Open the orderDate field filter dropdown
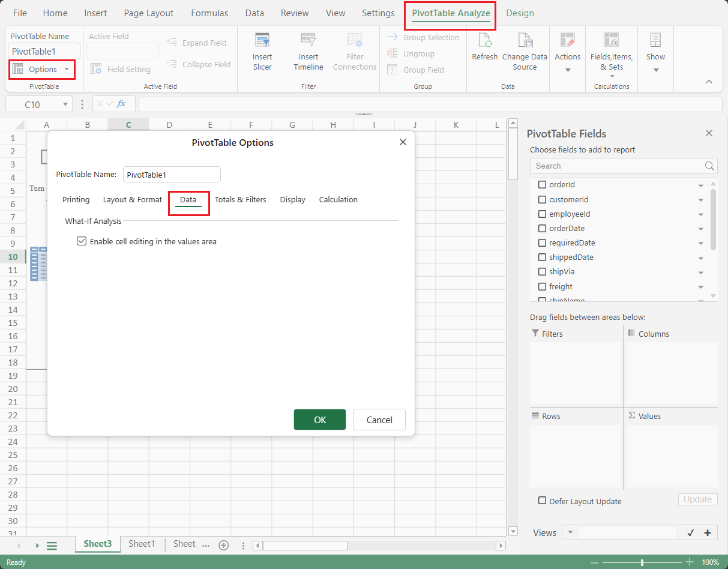This screenshot has width=728, height=569. point(701,229)
